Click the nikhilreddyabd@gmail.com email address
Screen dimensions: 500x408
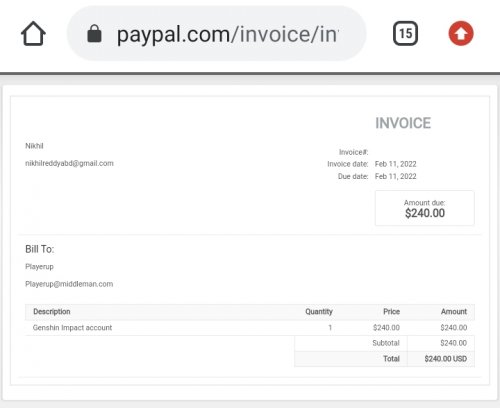point(69,163)
